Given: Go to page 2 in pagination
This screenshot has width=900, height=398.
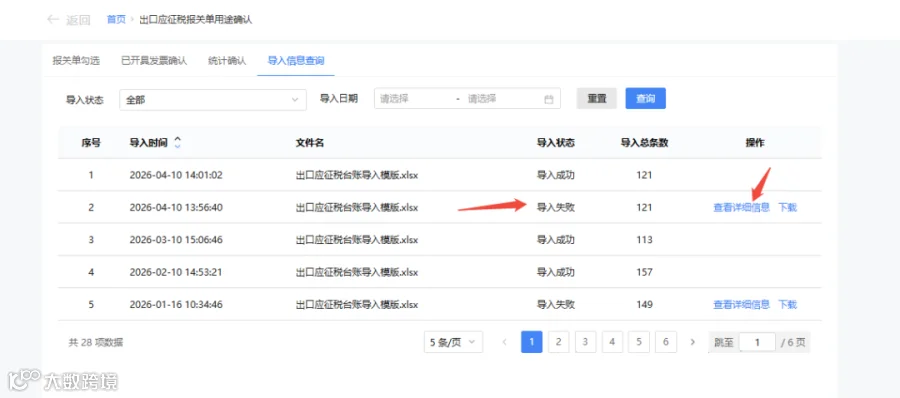Looking at the screenshot, I should tap(558, 342).
